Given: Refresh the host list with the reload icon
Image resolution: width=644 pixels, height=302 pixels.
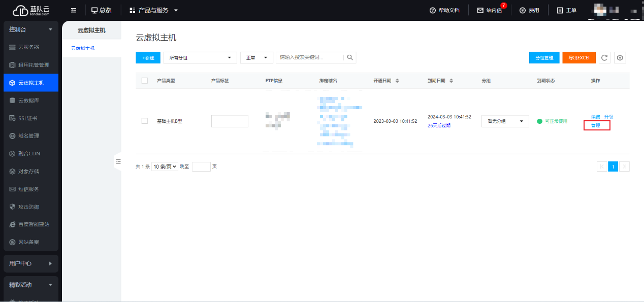Looking at the screenshot, I should pos(604,57).
